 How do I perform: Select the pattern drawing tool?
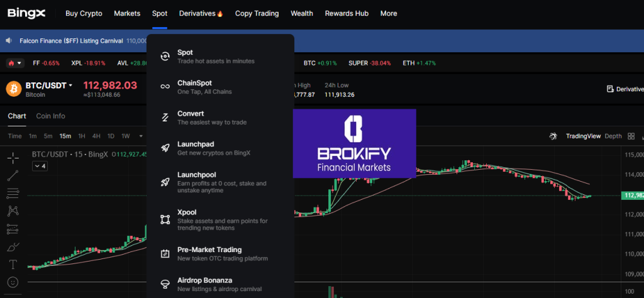click(x=13, y=211)
